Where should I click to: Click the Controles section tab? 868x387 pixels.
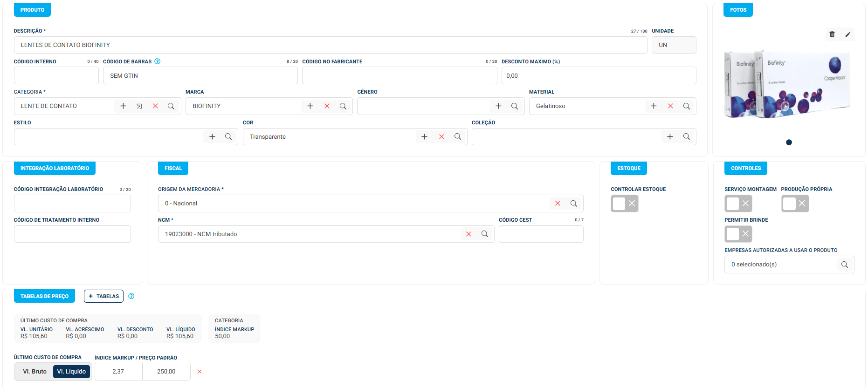point(746,168)
